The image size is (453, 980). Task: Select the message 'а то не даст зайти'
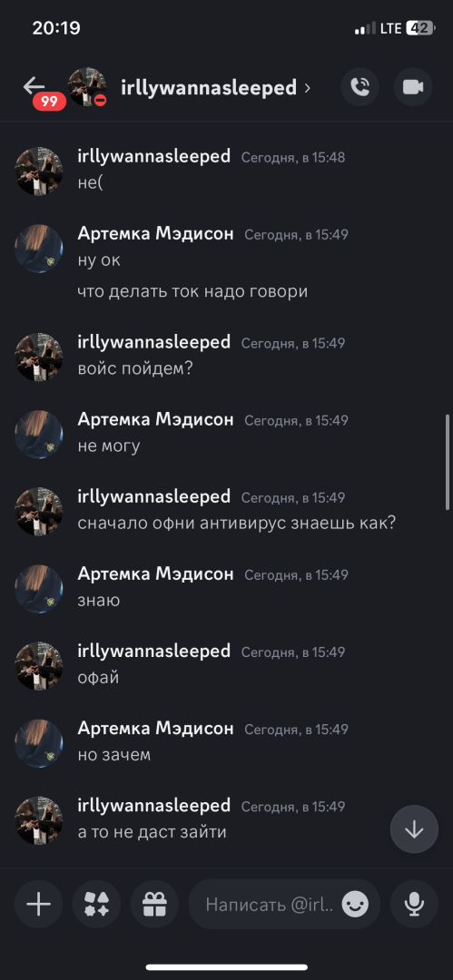152,832
